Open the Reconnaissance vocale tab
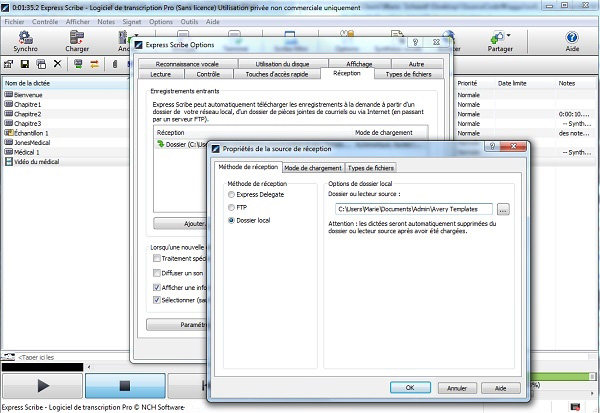 [187, 64]
